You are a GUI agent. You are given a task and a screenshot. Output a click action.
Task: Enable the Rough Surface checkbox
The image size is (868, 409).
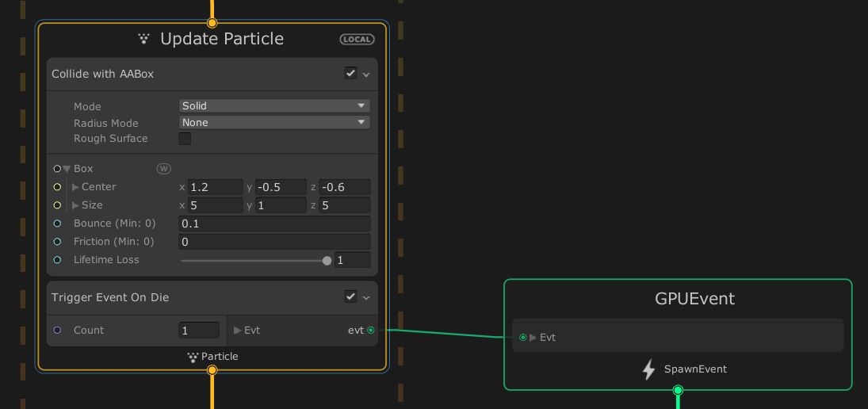coord(185,139)
